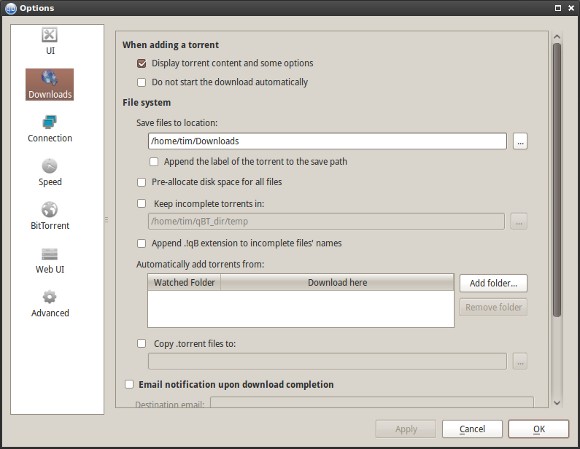Click the Watched Folder column header

click(184, 283)
